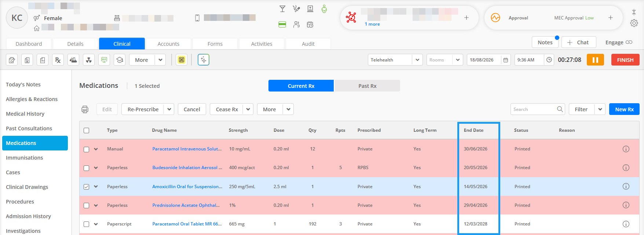Show info for Budesonide Inhalation row

coord(626,168)
